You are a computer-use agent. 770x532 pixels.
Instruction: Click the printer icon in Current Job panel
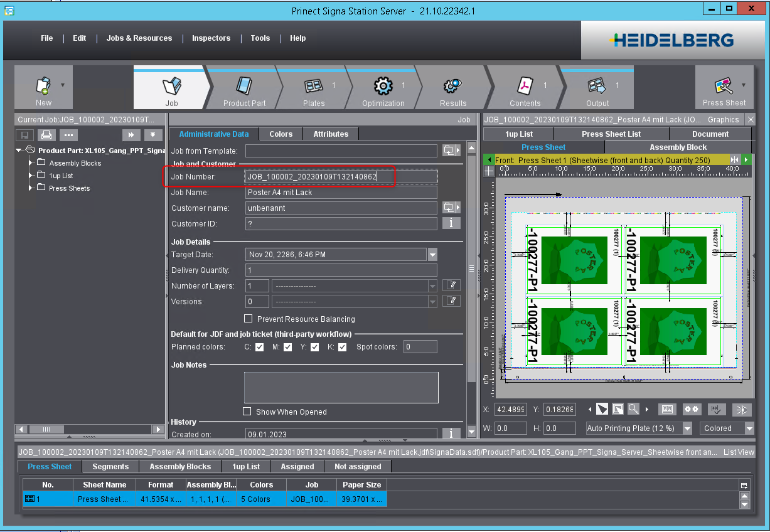pyautogui.click(x=46, y=135)
